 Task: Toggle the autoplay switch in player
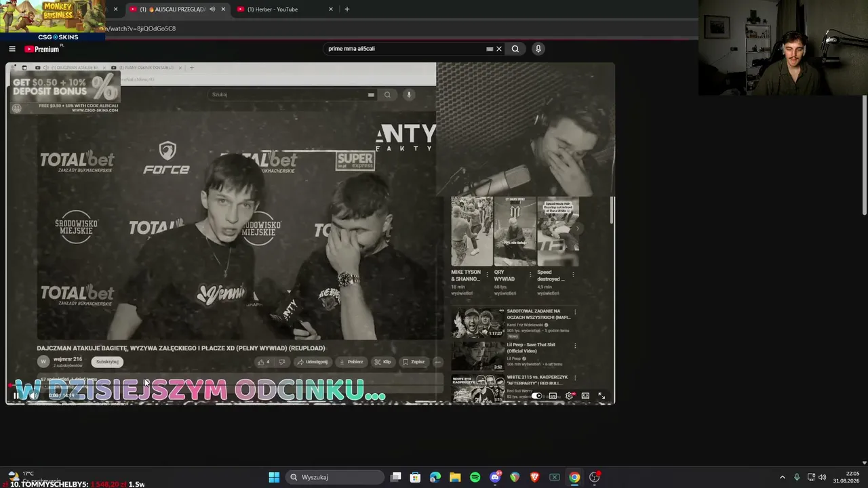coord(536,396)
